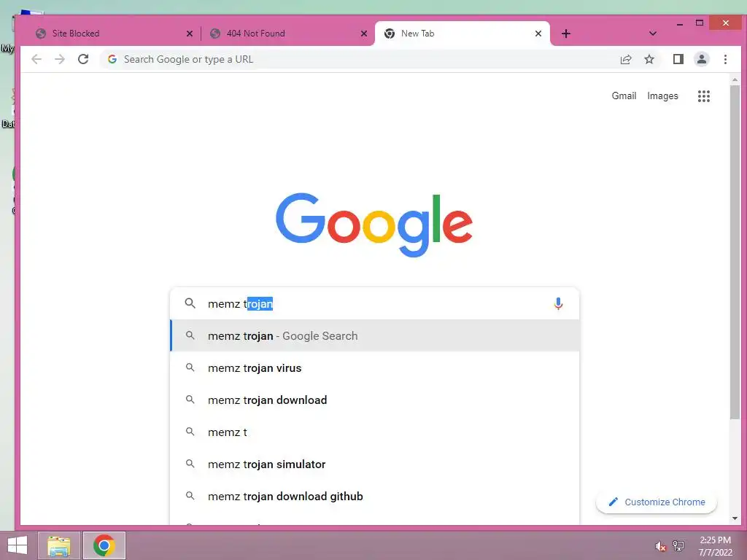
Task: Open a new tab with the plus button
Action: tap(565, 34)
